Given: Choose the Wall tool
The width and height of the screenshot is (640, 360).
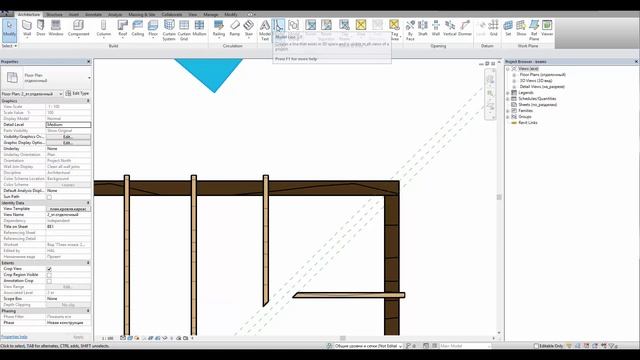Looking at the screenshot, I should pyautogui.click(x=27, y=29).
